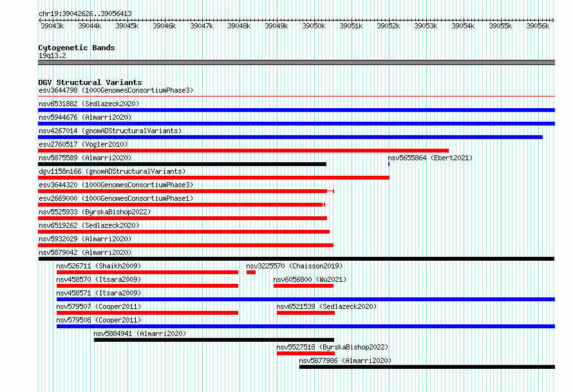
Task: Click the 19q13.2 band label
Action: coord(52,55)
